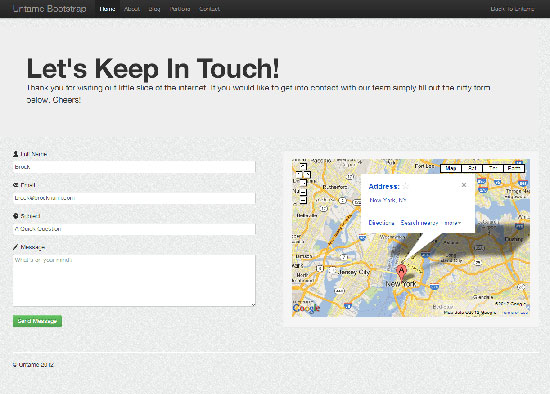Focus the Email input field
This screenshot has height=394, width=550.
pos(134,198)
